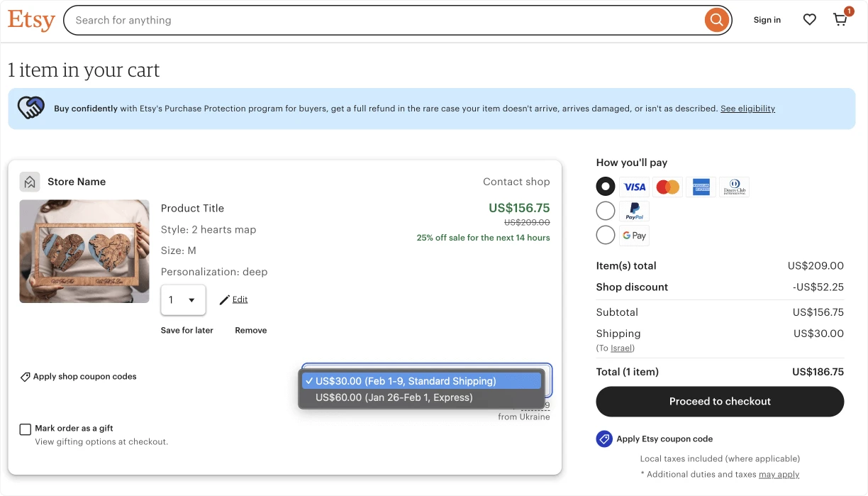The image size is (868, 496).
Task: Open favorites via the heart icon
Action: coord(809,20)
